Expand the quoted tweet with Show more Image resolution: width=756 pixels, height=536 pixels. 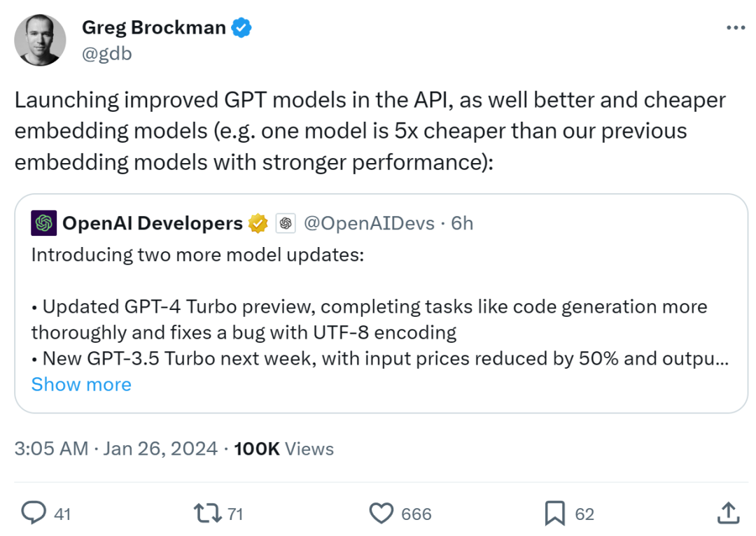tap(81, 384)
